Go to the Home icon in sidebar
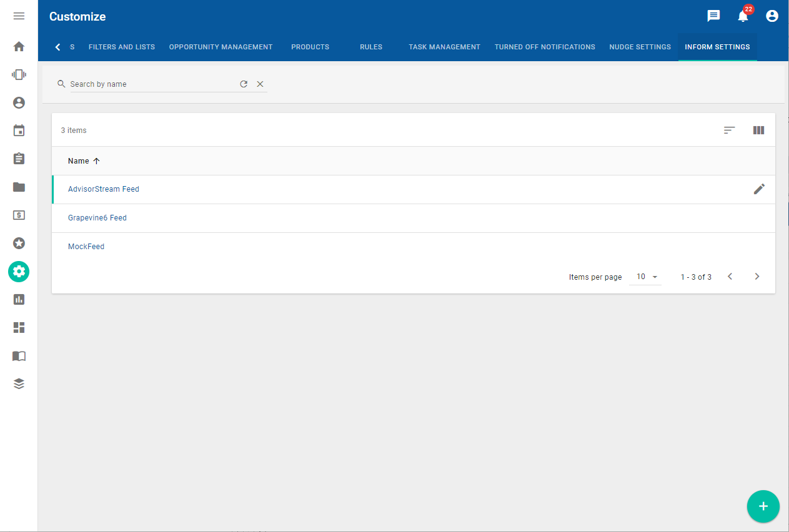Screen dimensions: 789x532 click(x=19, y=47)
